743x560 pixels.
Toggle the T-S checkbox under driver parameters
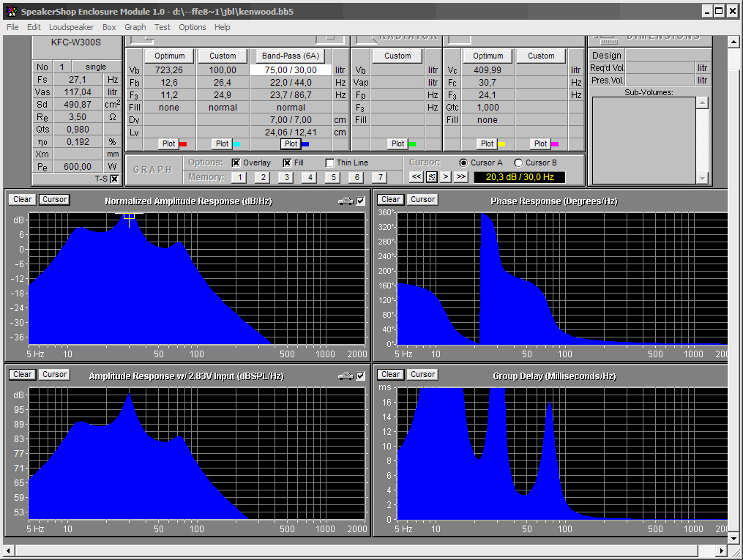[114, 179]
